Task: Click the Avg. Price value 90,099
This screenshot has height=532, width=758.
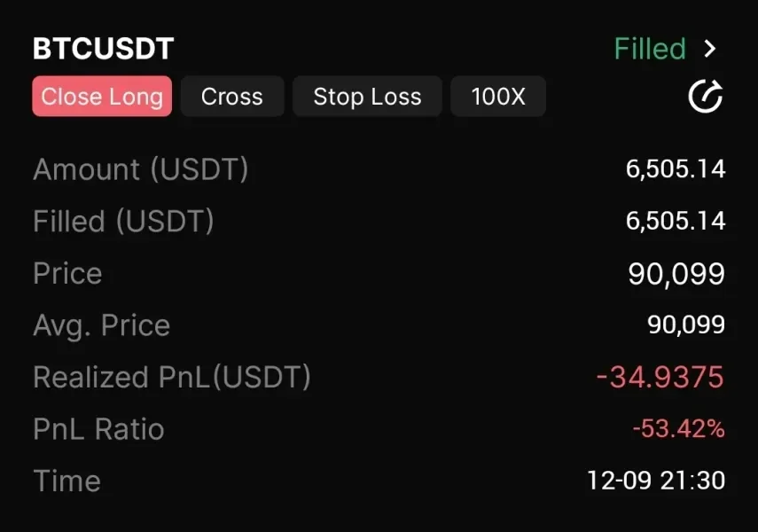Action: click(x=686, y=325)
